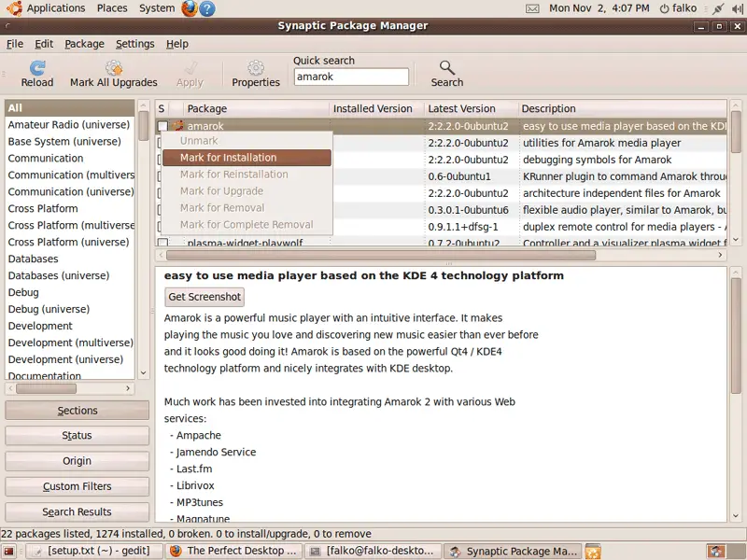Click the Search Results button
This screenshot has width=747, height=560.
(77, 511)
